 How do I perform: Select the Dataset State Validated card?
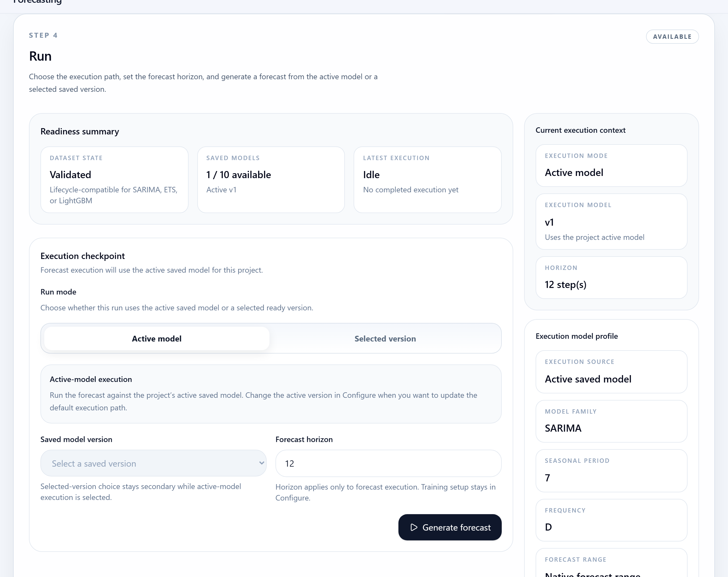click(114, 179)
